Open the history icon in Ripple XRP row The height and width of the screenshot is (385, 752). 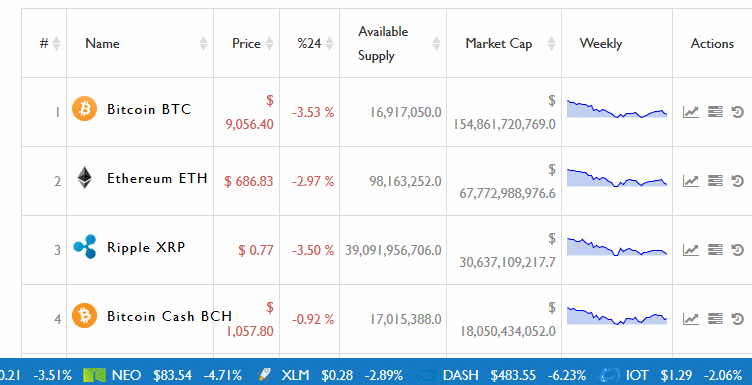[x=737, y=250]
